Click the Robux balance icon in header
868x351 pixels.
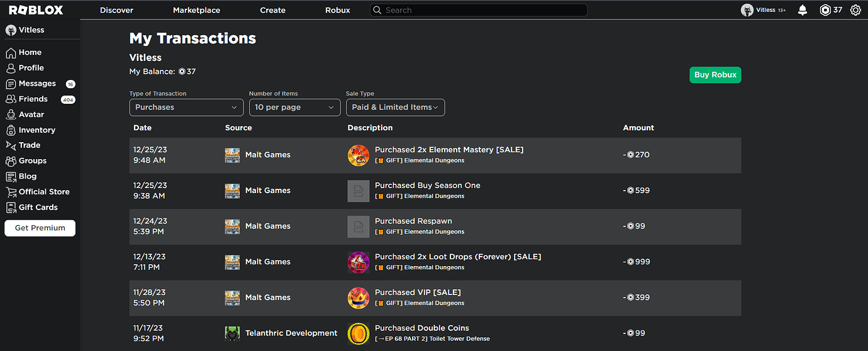[x=825, y=10]
